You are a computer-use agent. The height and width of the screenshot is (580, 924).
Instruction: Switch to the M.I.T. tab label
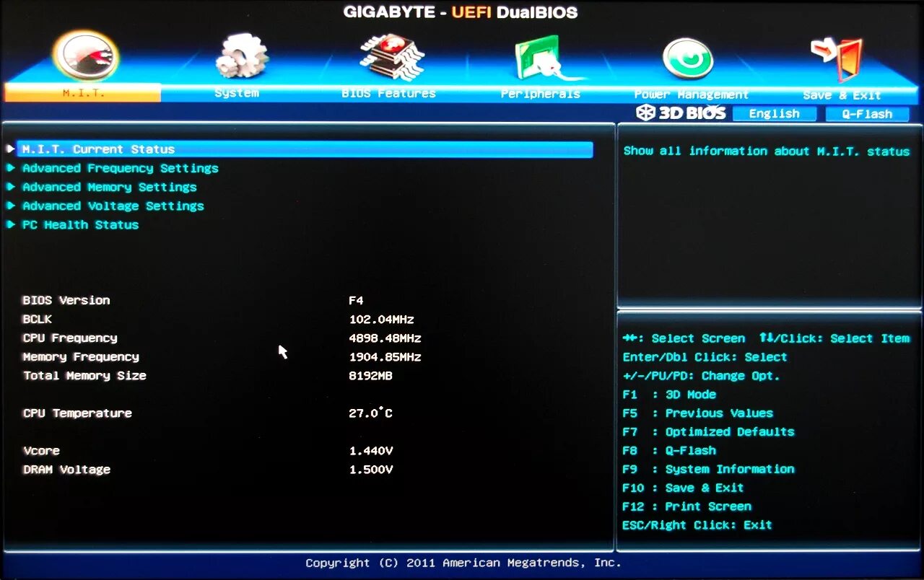[x=83, y=93]
